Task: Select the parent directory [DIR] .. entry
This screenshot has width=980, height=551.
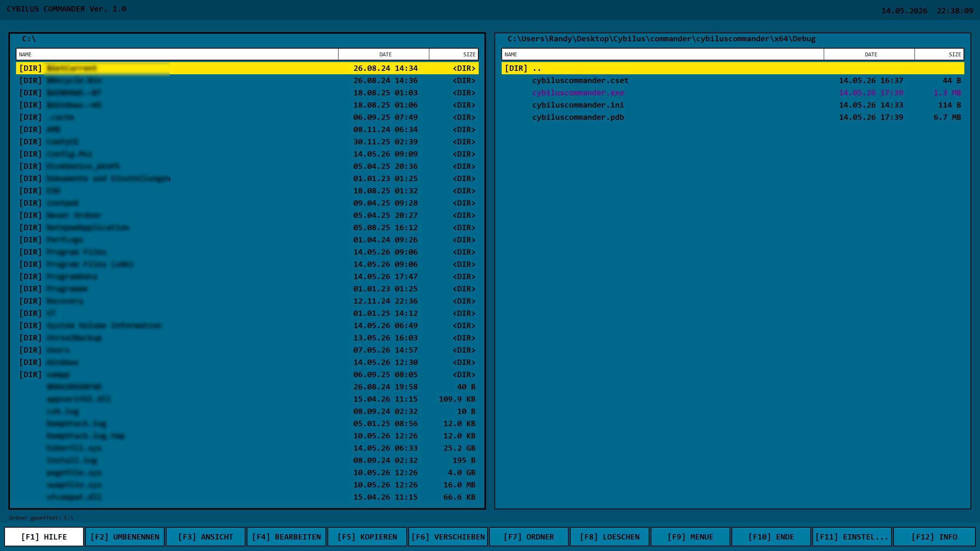Action: (733, 68)
